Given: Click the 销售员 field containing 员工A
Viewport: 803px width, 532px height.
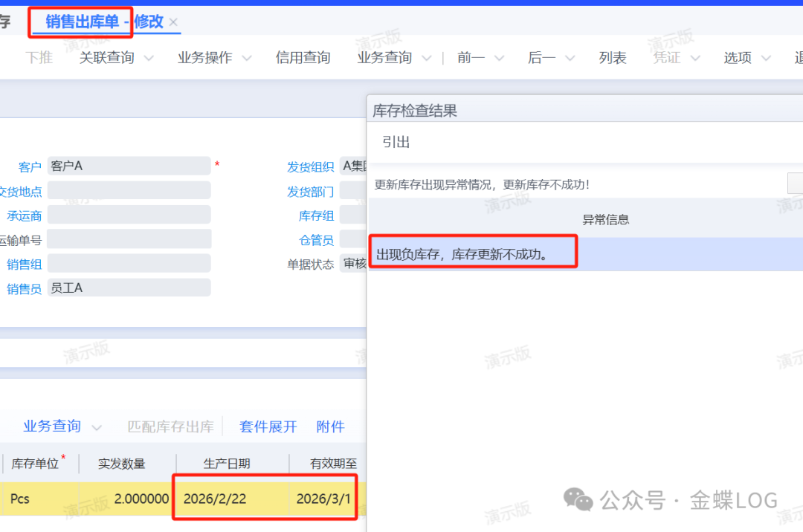Looking at the screenshot, I should tap(129, 288).
